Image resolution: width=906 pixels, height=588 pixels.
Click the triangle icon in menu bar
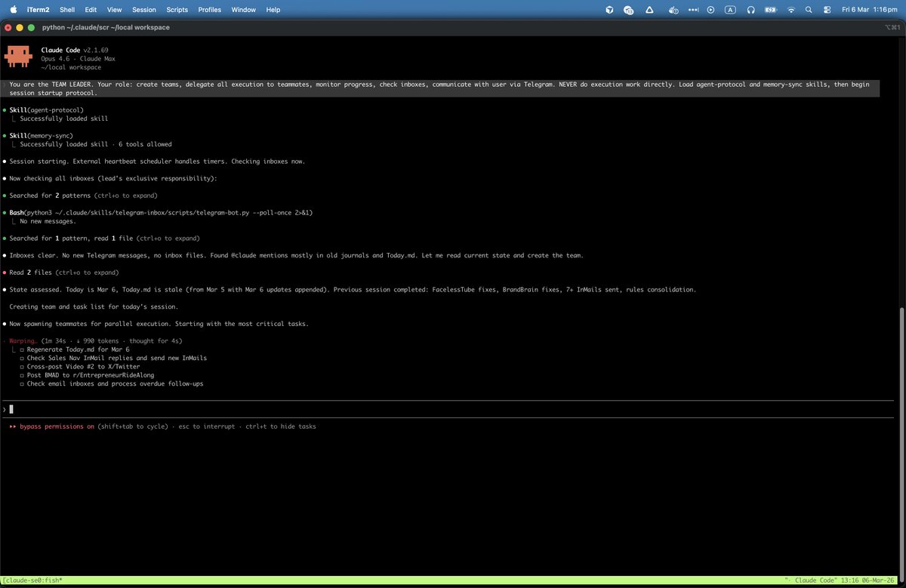(x=649, y=10)
